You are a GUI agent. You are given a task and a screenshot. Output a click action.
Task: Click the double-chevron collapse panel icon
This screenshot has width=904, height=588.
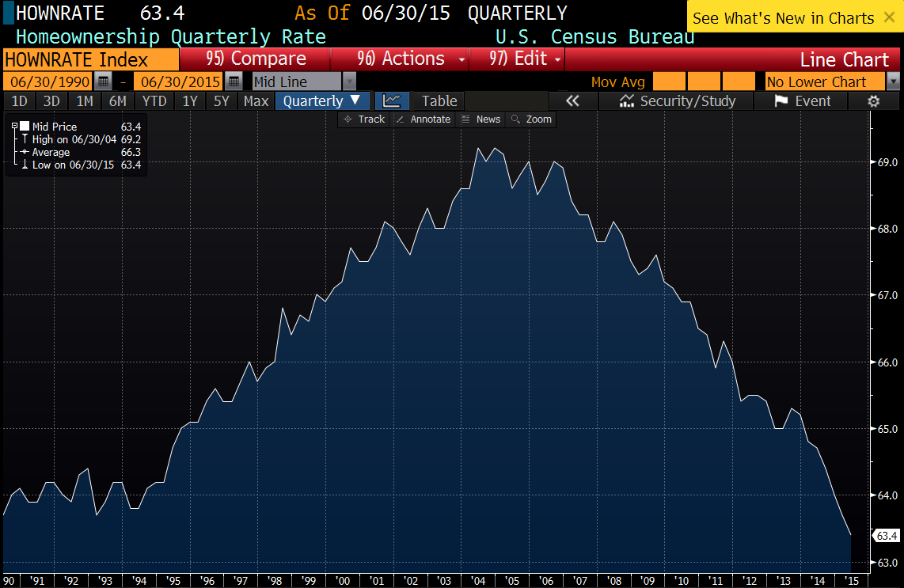pyautogui.click(x=572, y=101)
